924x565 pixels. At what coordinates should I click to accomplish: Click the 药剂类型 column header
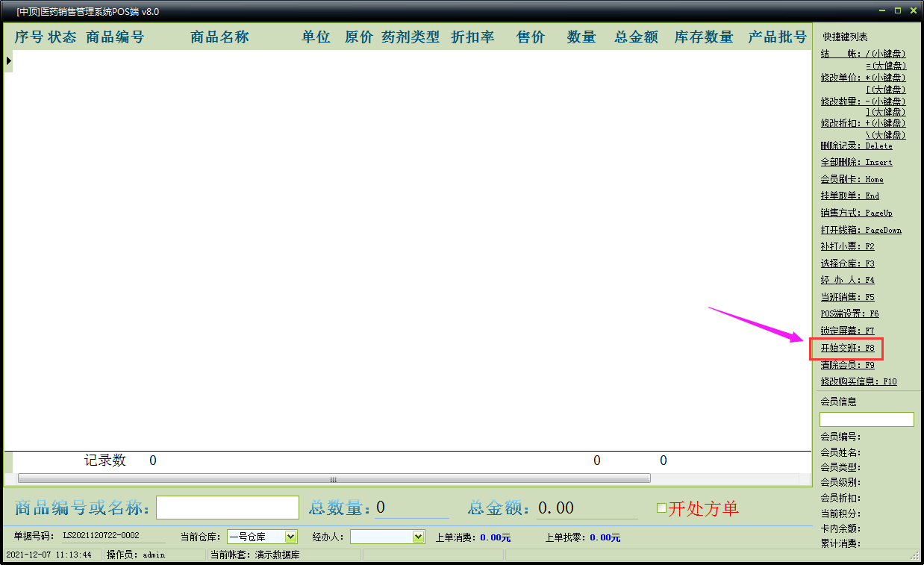point(411,37)
